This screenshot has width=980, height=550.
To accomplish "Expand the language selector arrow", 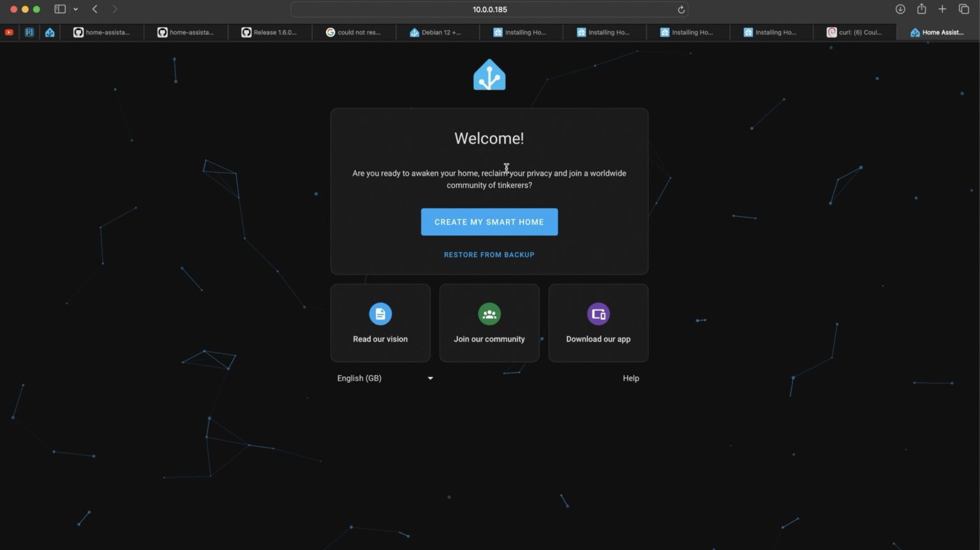I will tap(430, 378).
